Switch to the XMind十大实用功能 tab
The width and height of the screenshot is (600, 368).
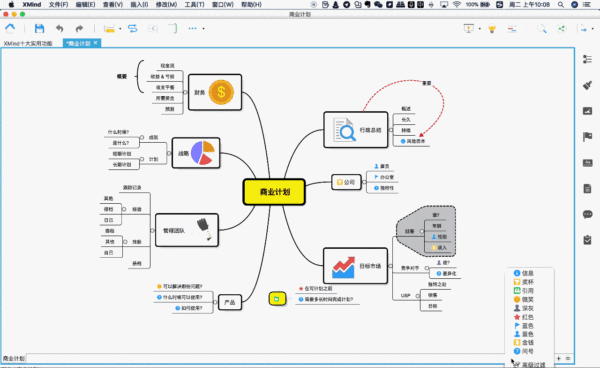28,43
